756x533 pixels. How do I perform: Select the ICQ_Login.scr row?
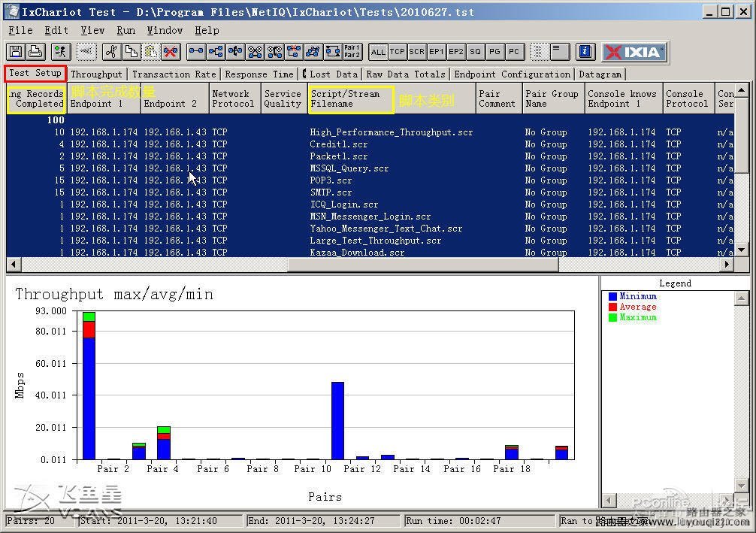pos(370,204)
